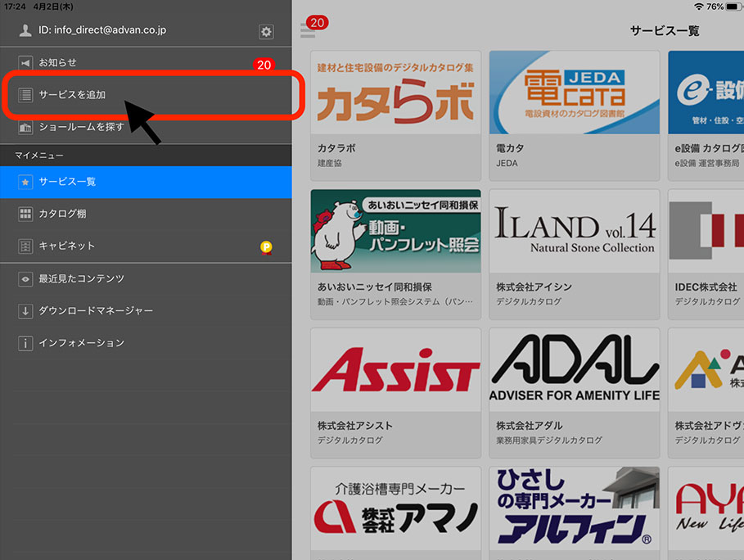744x560 pixels.
Task: Tap the info icon beside インフォメーション
Action: 25,343
